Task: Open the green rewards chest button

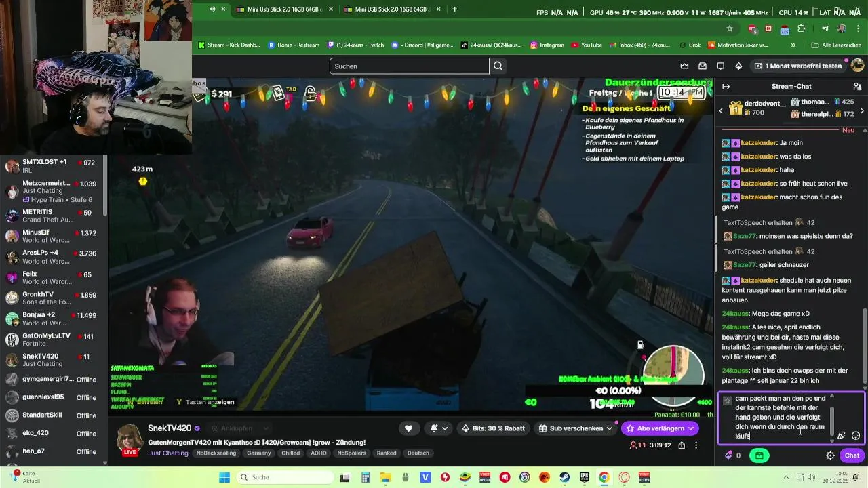Action: (x=759, y=455)
